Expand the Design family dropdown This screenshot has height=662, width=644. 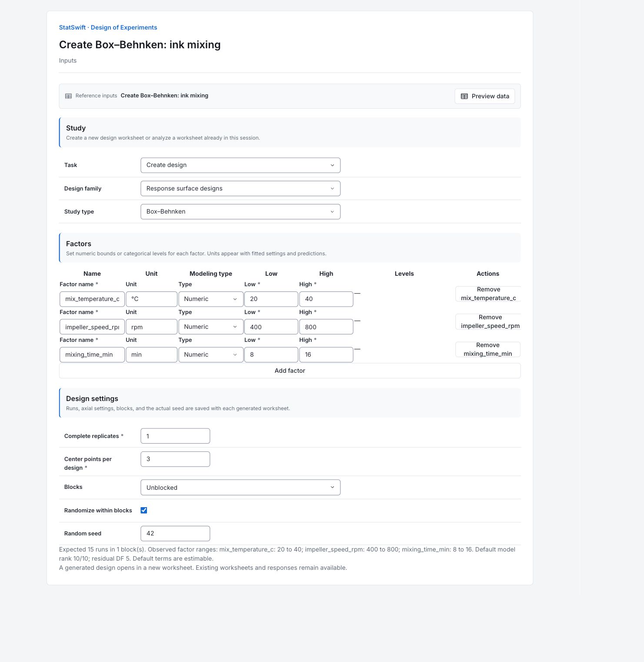[240, 188]
